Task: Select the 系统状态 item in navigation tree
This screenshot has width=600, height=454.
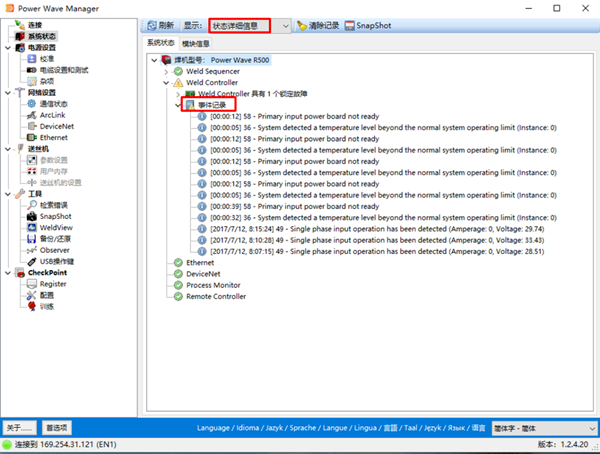Action: pyautogui.click(x=42, y=36)
